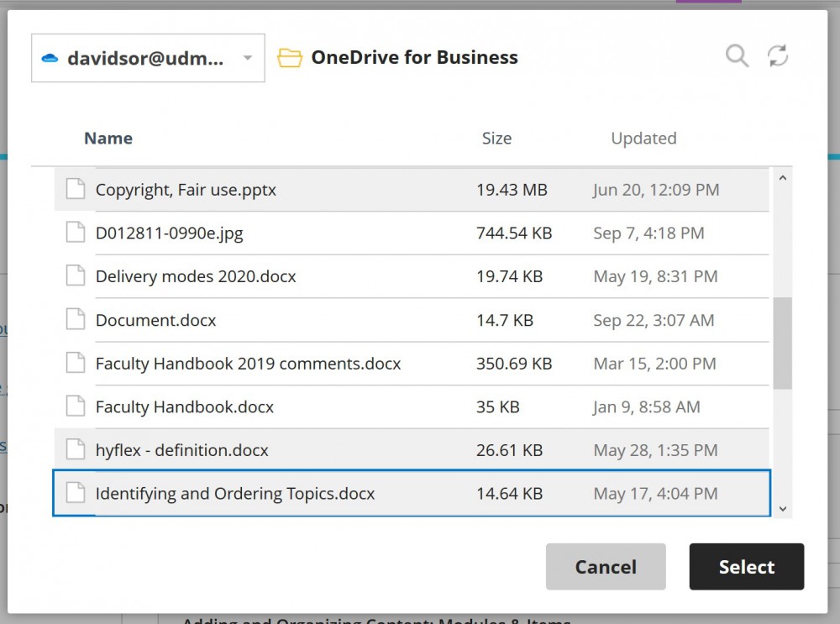The width and height of the screenshot is (840, 624).
Task: Open the search in the file picker
Action: pos(737,56)
